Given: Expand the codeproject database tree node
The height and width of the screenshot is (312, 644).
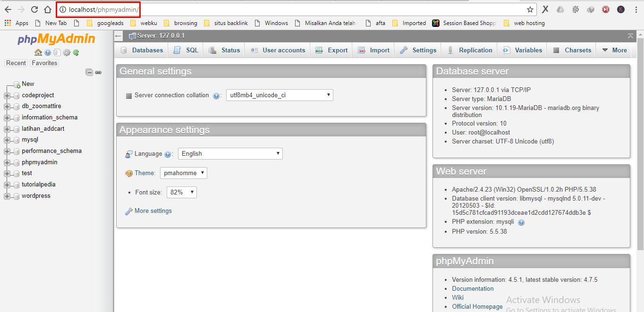Looking at the screenshot, I should tap(7, 95).
